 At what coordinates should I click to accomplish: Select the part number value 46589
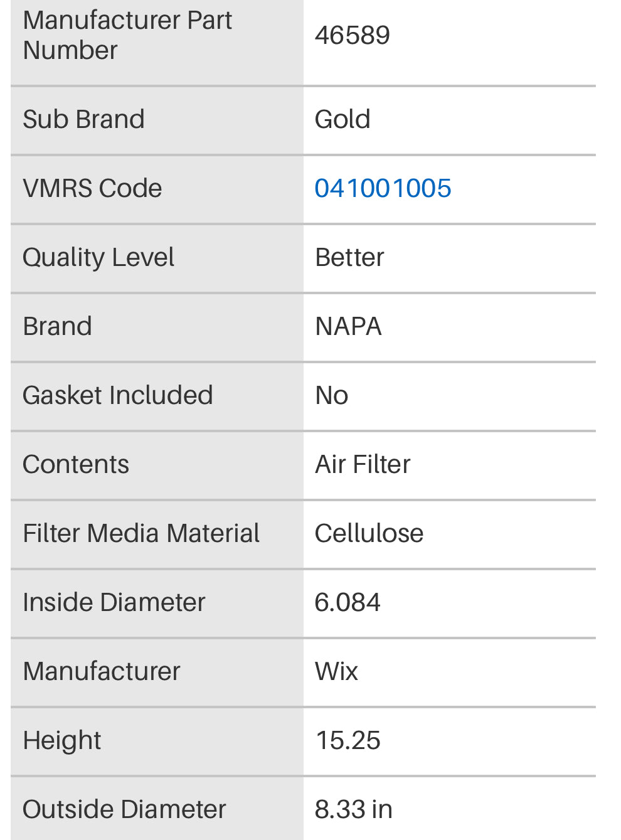353,35
